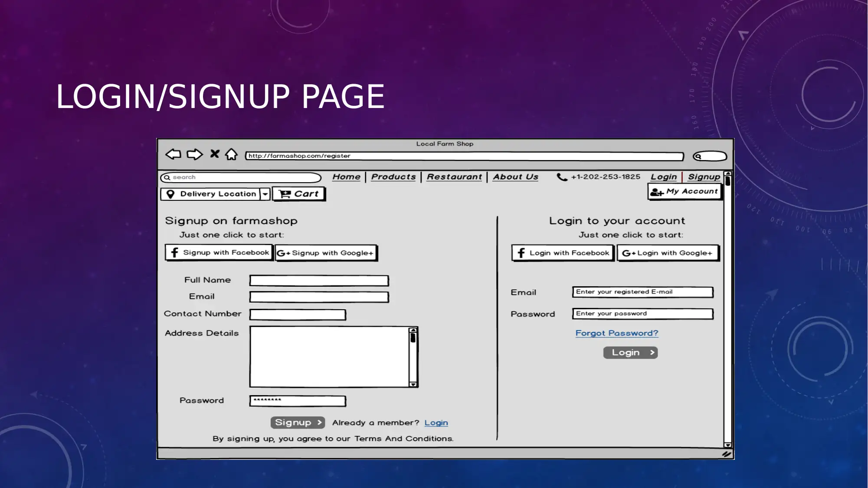The height and width of the screenshot is (488, 868).
Task: Click the Products menu item
Action: click(393, 177)
